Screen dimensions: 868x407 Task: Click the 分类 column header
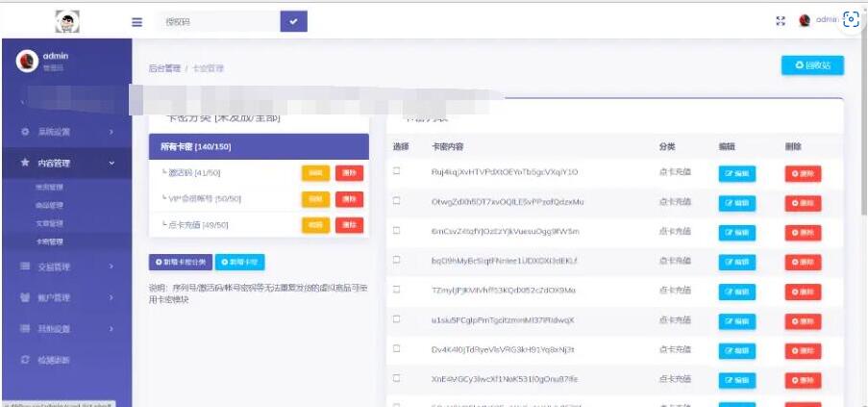666,147
